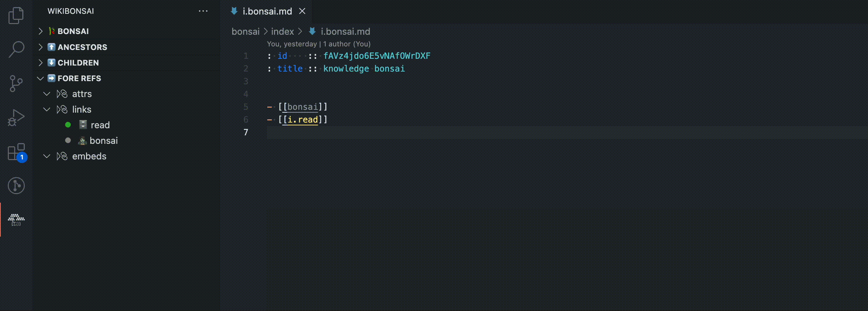Click the title attribute key
Viewport: 868px width, 311px height.
(290, 69)
